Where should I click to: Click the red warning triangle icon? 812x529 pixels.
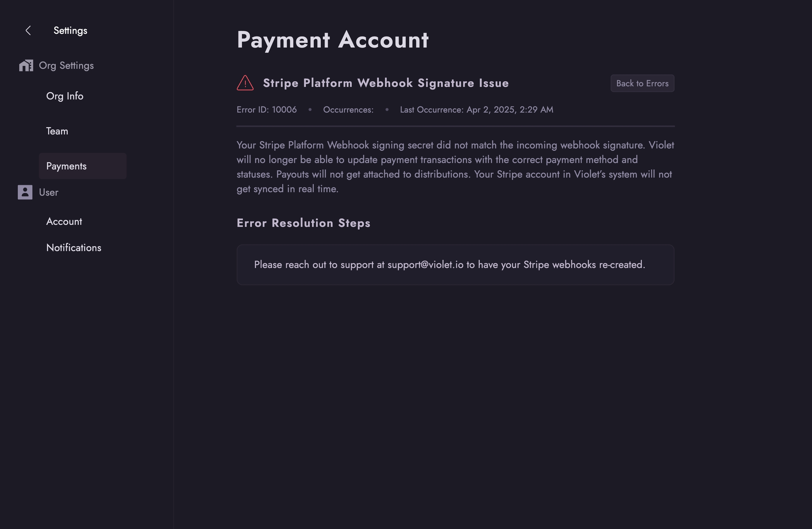point(245,83)
